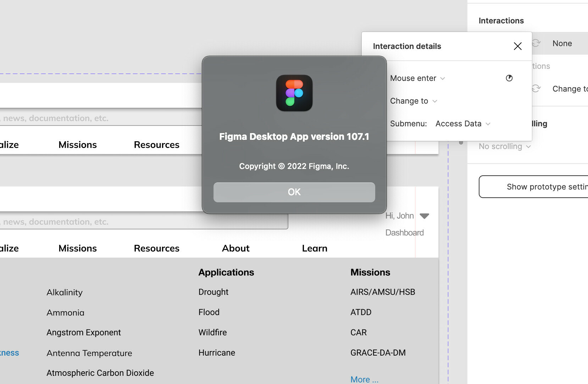Click the Applications heading in the submenu
The image size is (588, 384).
click(226, 272)
